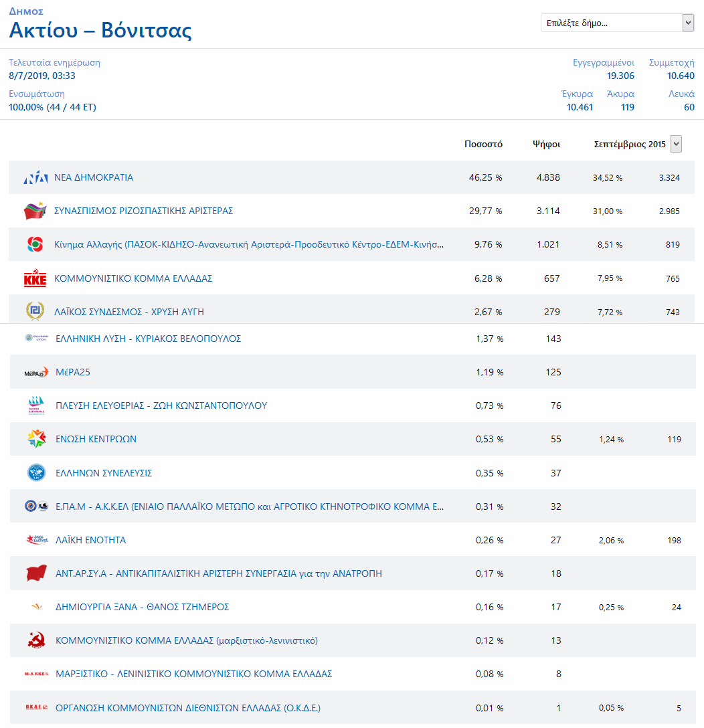Click the turnout value 10.640
Viewport: 704px width, 728px height.
[x=681, y=76]
